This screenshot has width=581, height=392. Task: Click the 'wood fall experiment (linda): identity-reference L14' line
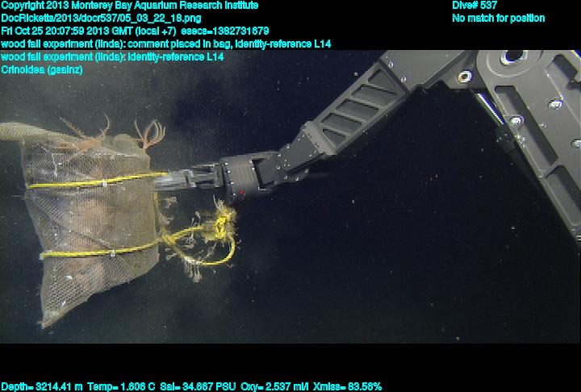(112, 57)
